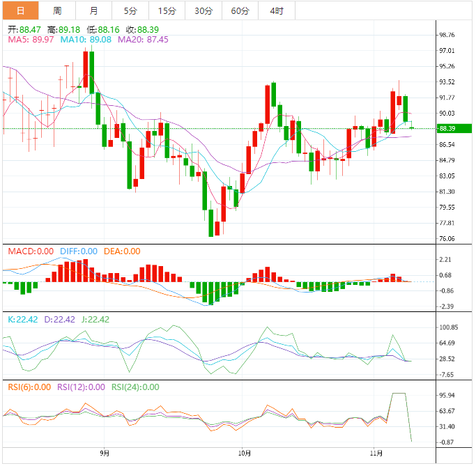Click the RSI(6):0.00 label

(29, 387)
